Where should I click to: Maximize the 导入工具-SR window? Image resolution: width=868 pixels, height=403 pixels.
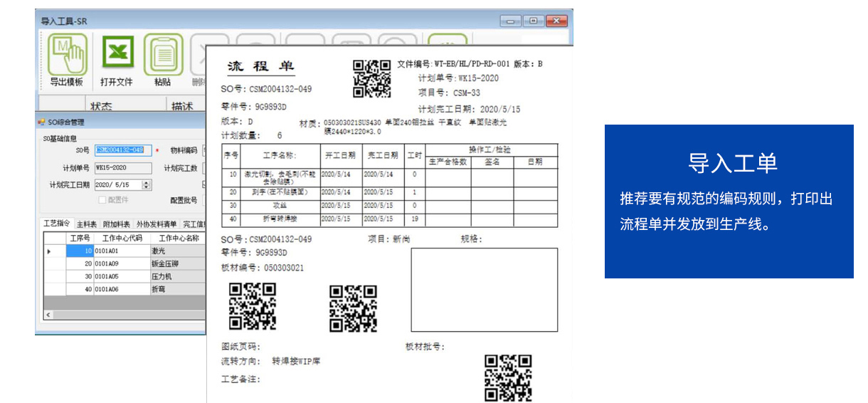click(532, 21)
